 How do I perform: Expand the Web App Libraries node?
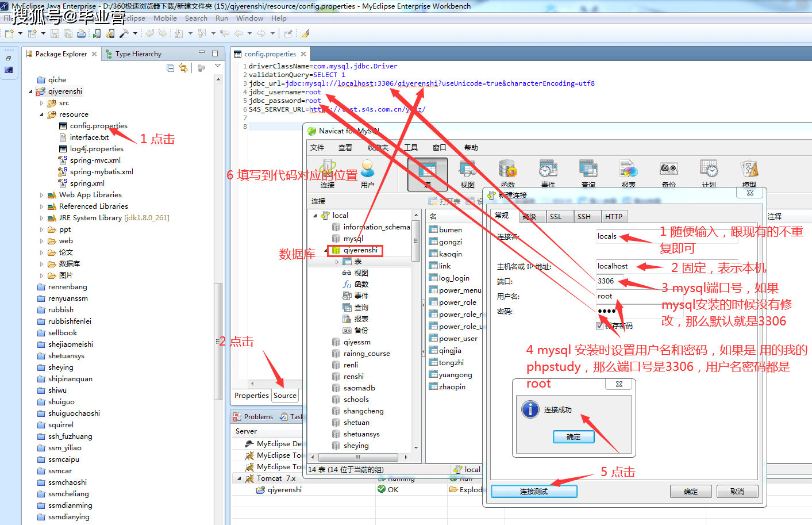pos(42,195)
